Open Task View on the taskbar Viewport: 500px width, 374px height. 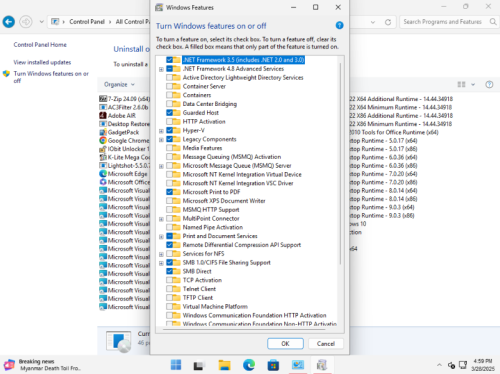199,366
